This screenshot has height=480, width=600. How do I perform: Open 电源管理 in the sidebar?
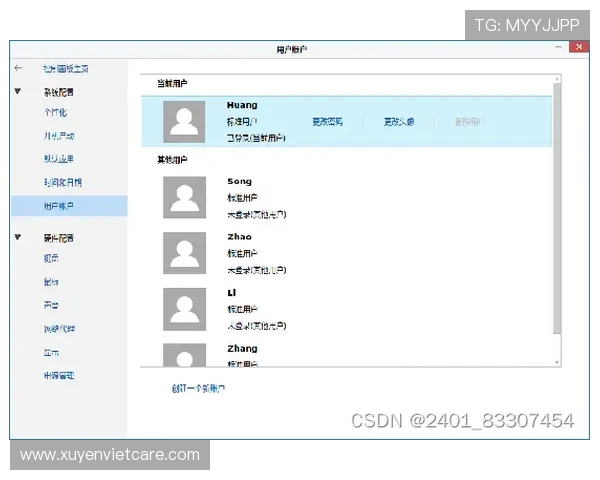pos(59,376)
